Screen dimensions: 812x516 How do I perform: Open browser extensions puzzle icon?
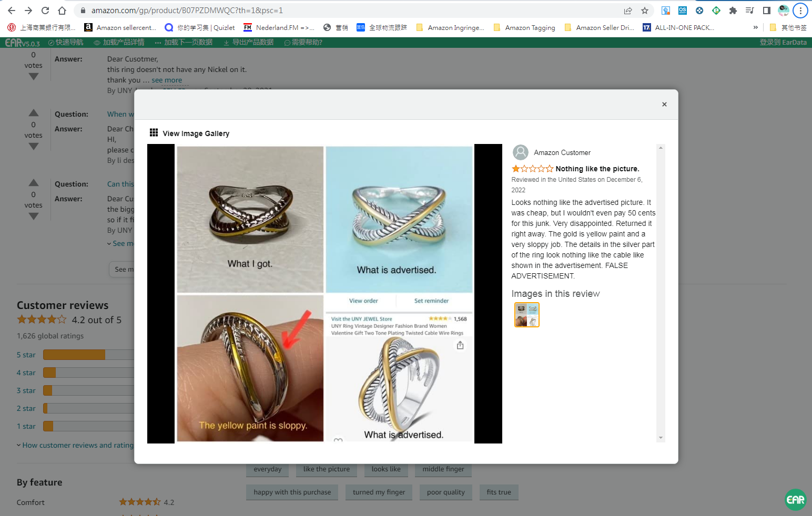(x=733, y=11)
